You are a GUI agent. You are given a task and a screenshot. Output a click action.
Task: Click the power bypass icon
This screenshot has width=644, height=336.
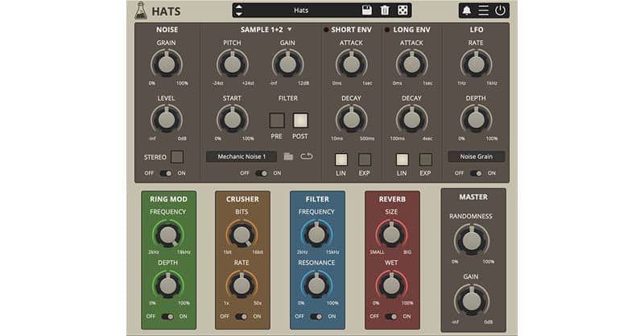500,10
